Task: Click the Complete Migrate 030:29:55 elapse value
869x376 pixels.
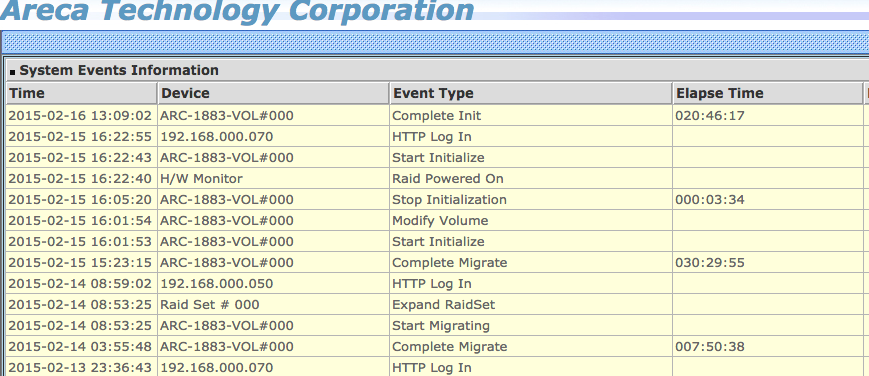Action: [x=710, y=262]
